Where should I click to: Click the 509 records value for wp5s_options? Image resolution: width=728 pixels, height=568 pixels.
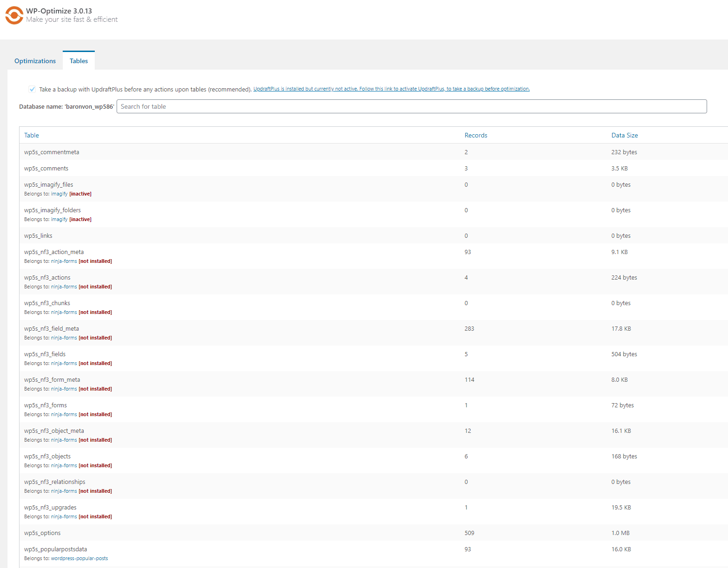pos(469,533)
